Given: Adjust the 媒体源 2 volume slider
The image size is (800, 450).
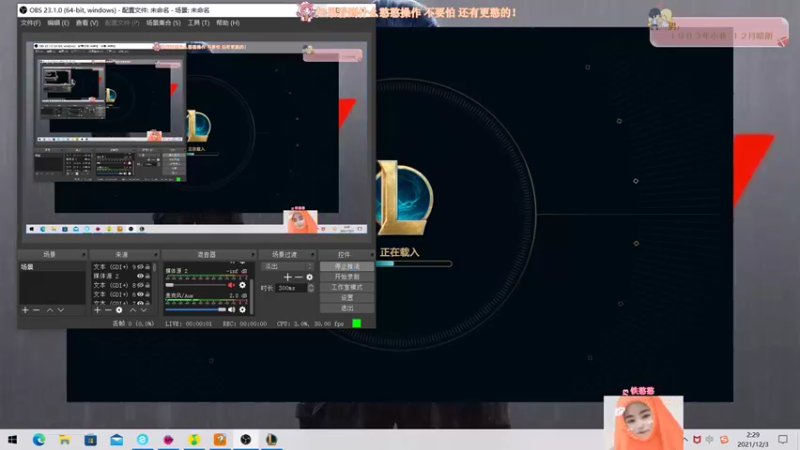Looking at the screenshot, I should (195, 285).
